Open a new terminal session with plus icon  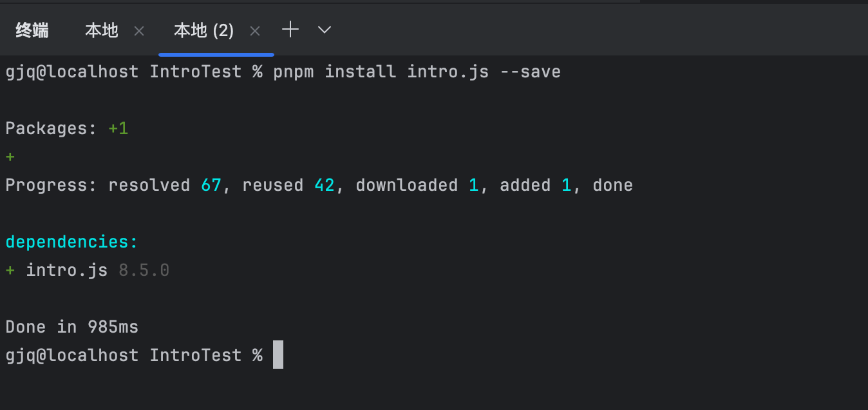[x=290, y=30]
